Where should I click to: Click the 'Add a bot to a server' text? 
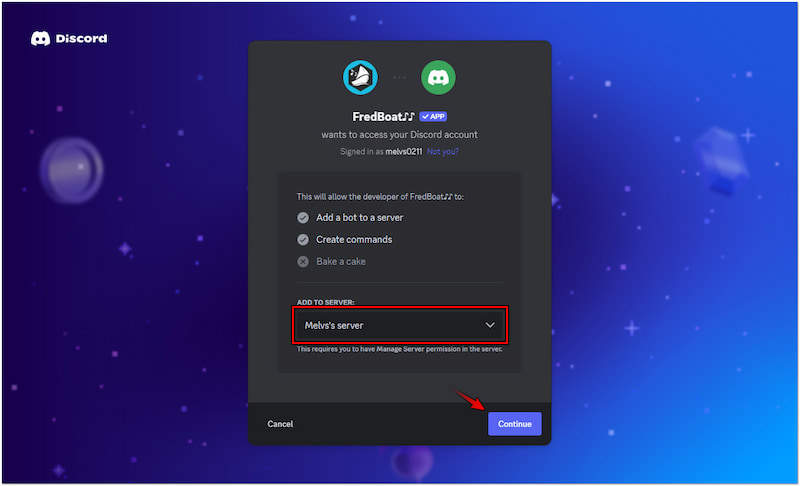click(x=360, y=218)
